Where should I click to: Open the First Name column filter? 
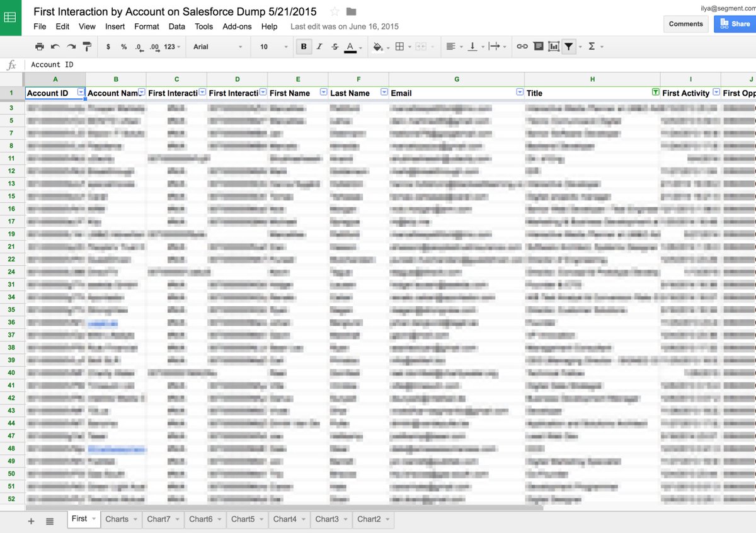(x=323, y=92)
